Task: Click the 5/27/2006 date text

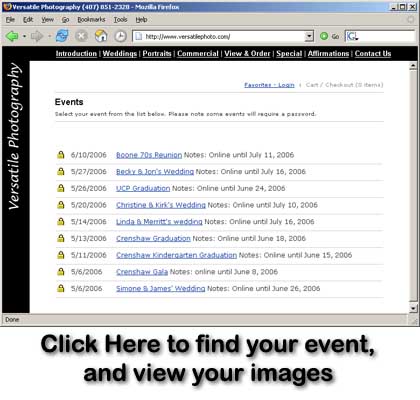Action: 89,172
